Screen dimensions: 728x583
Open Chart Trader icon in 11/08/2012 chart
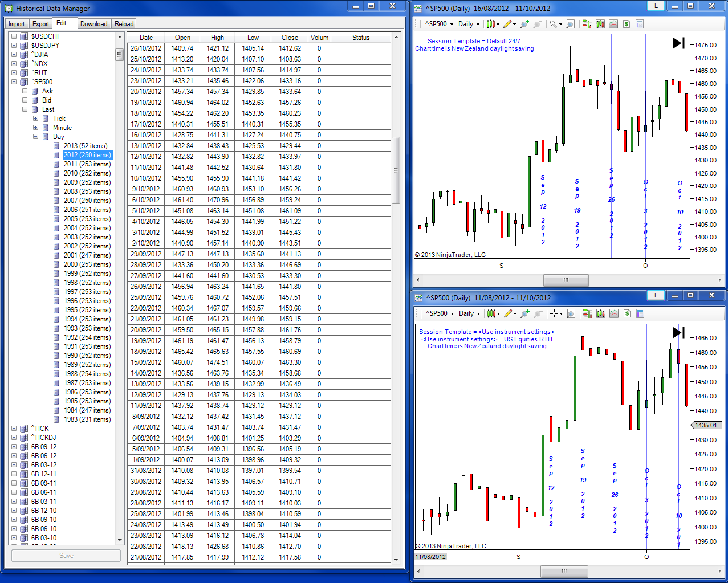[587, 313]
